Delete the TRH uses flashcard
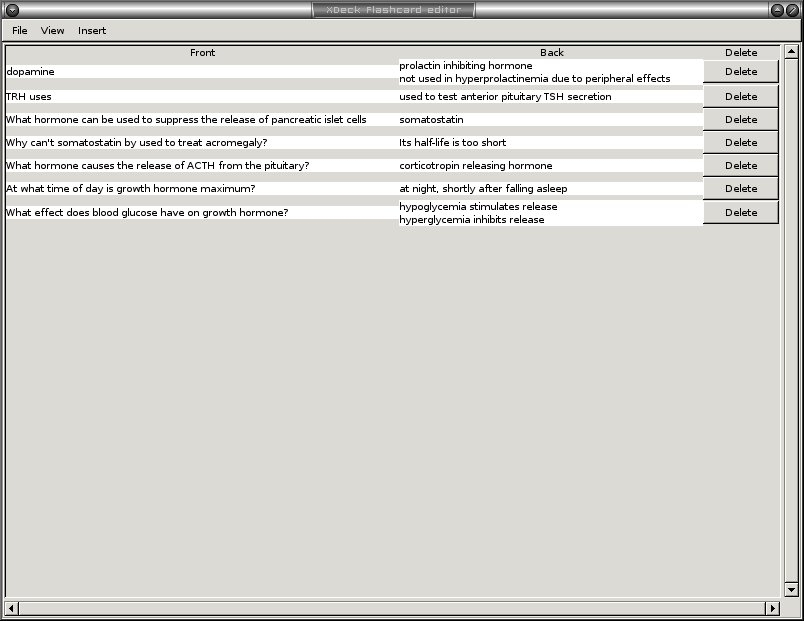 point(740,97)
